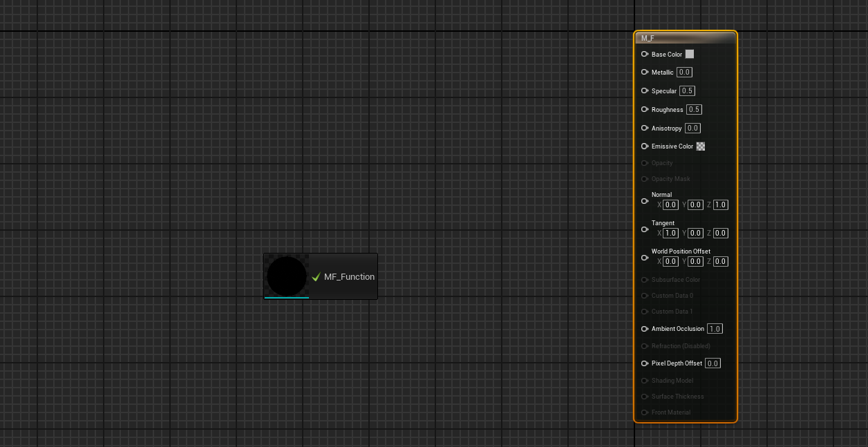Screen dimensions: 868x447
Task: Select the Specular value field
Action: point(687,91)
